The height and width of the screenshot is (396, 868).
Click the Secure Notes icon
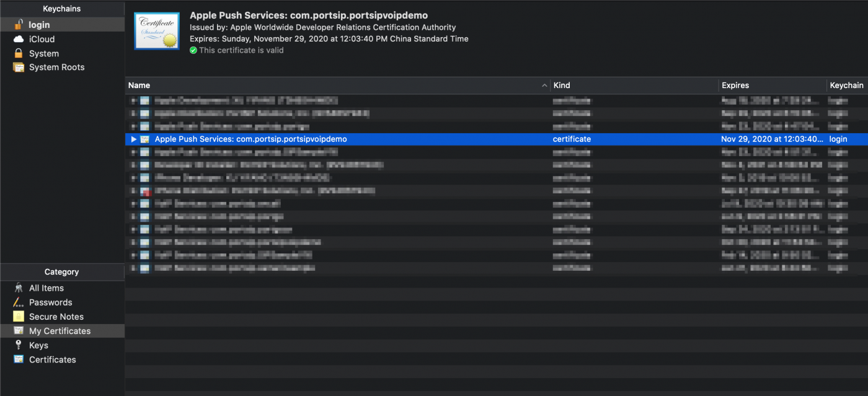19,317
